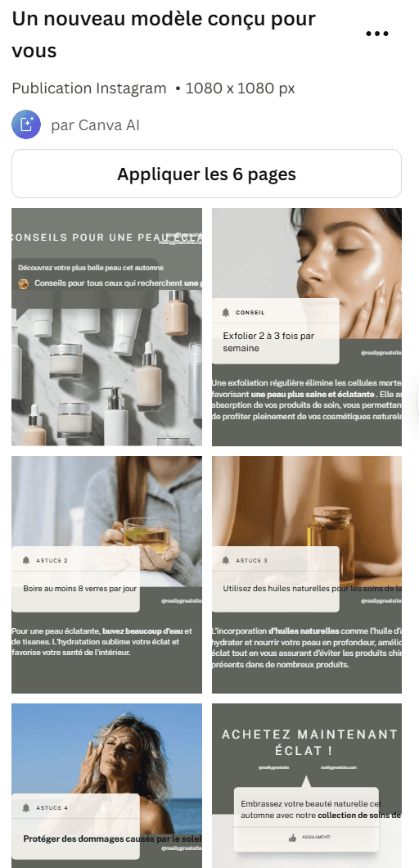
Task: Click the bell icon next to ASTUCE 3
Action: click(x=225, y=560)
